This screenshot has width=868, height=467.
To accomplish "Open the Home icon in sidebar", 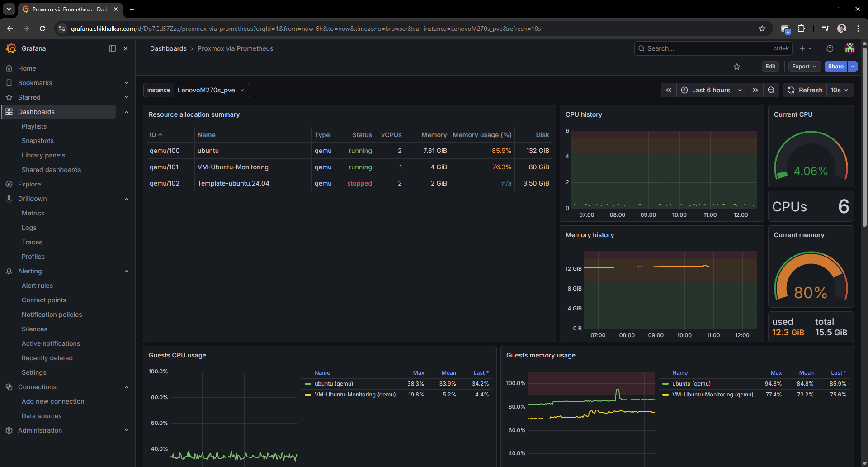I will (x=9, y=68).
